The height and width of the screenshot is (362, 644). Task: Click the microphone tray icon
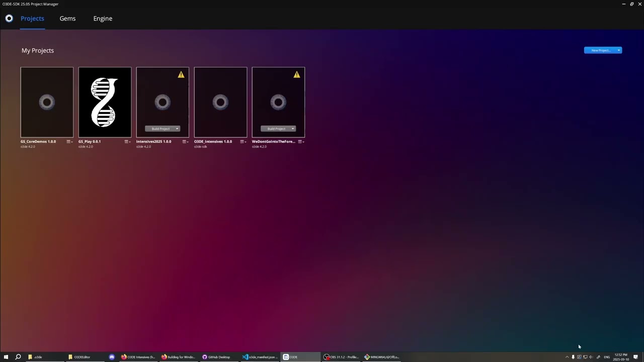click(x=573, y=357)
